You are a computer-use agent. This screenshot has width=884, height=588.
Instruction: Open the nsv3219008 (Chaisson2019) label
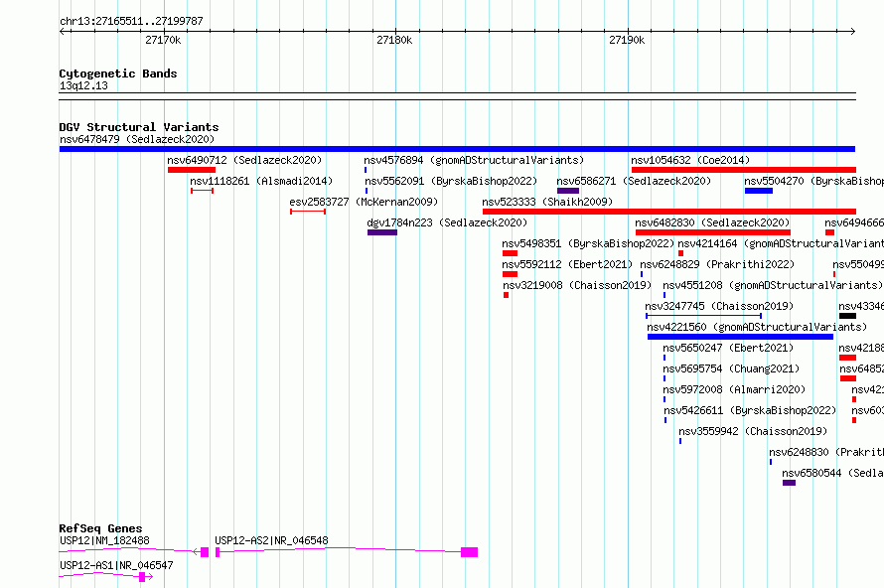click(577, 285)
